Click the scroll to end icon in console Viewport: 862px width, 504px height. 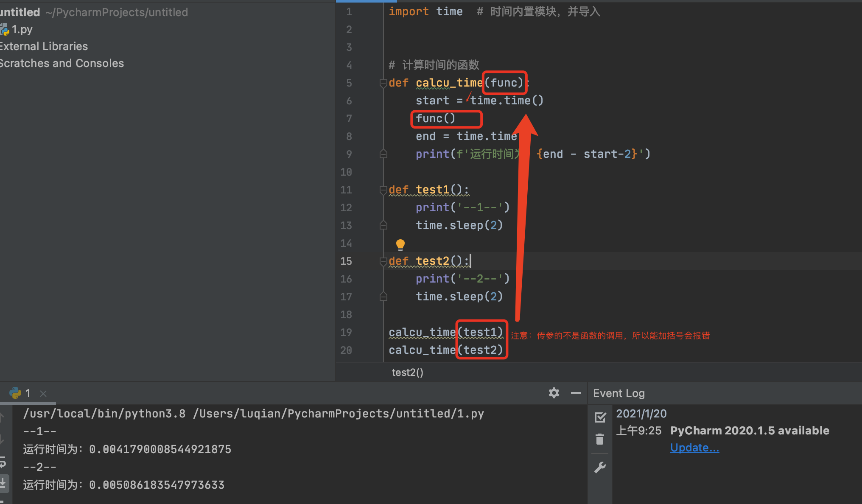pos(3,483)
